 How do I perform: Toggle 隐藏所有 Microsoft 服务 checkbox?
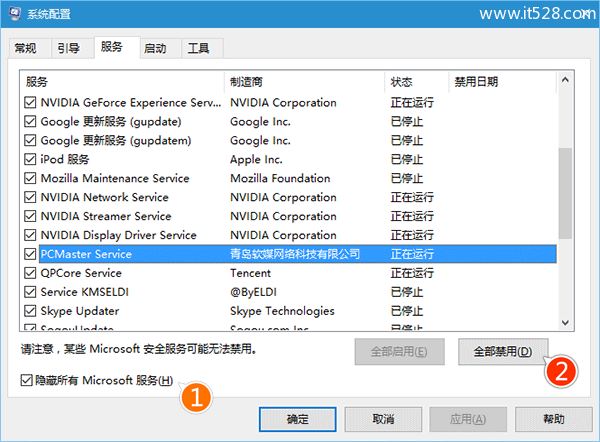[26, 380]
